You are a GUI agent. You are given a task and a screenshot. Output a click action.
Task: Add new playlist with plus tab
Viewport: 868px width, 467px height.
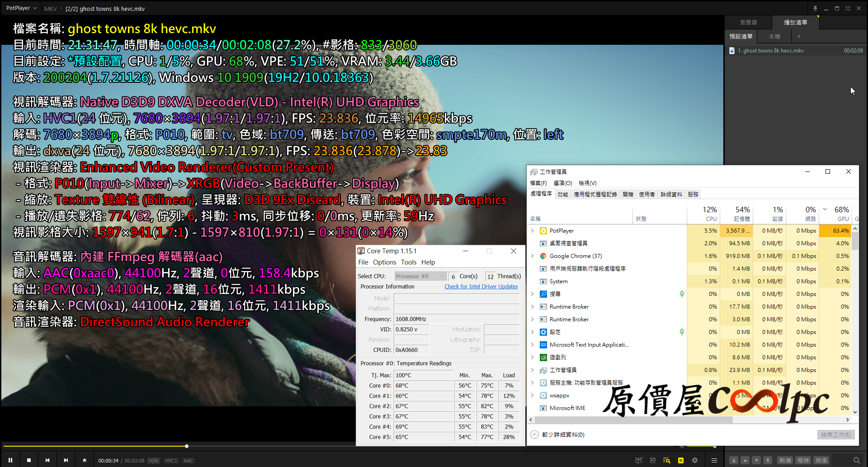799,37
